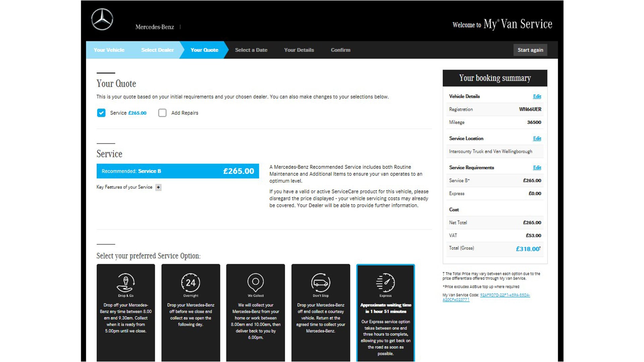644x362 pixels.
Task: Click the Confirm step tab
Action: tap(340, 50)
